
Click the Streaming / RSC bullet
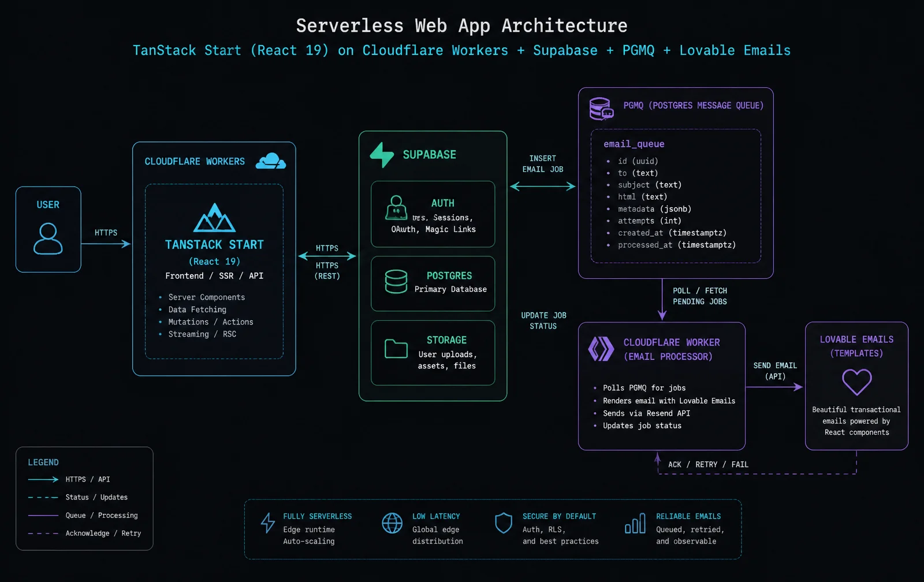coord(202,334)
